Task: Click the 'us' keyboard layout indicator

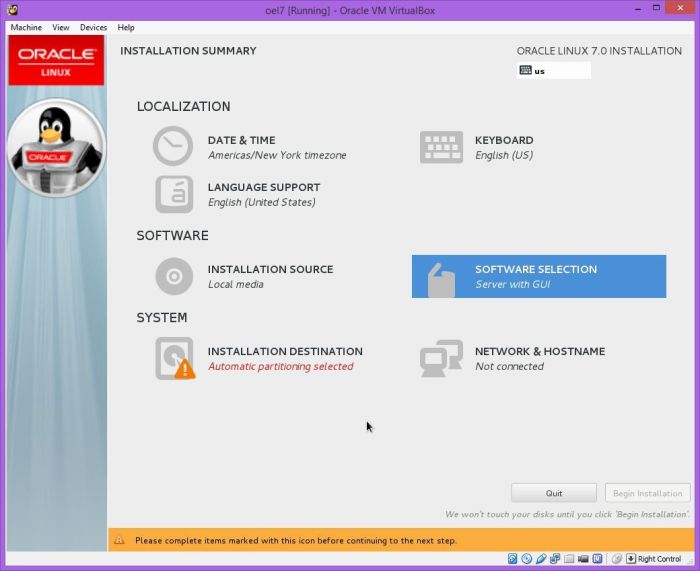Action: coord(554,71)
